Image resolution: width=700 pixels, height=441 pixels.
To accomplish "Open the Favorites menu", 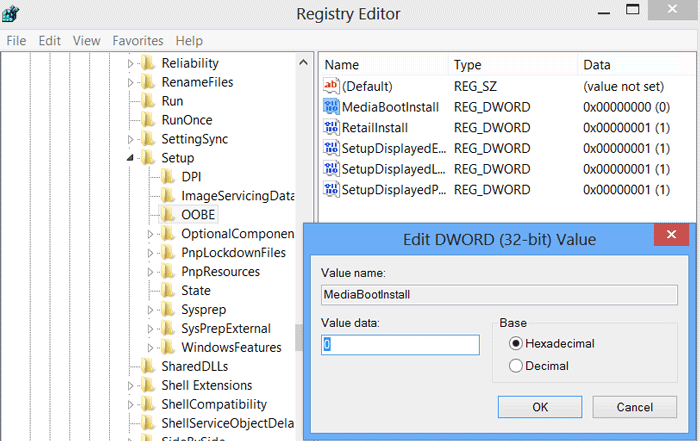I will click(x=138, y=41).
